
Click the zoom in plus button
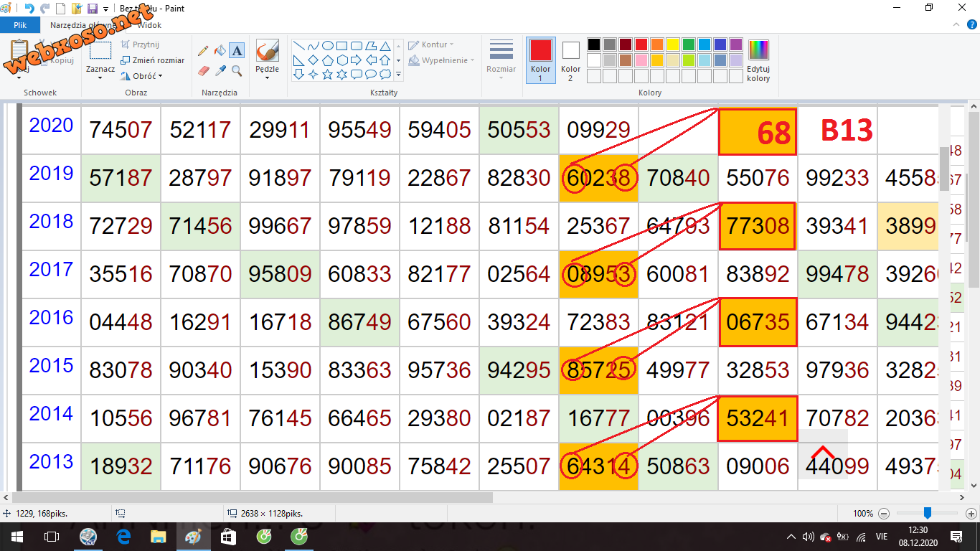coord(971,514)
